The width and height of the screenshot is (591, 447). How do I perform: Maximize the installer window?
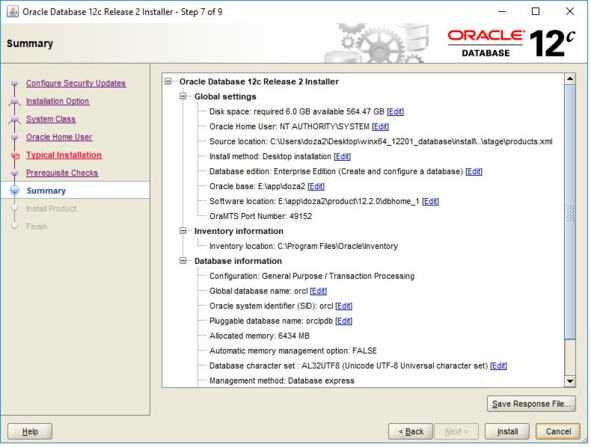(536, 11)
